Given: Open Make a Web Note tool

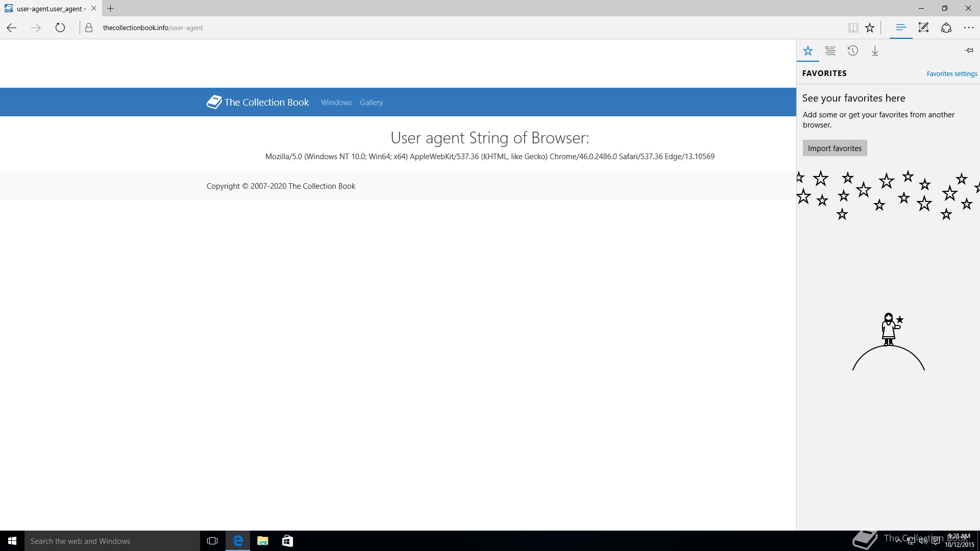Looking at the screenshot, I should pyautogui.click(x=923, y=28).
